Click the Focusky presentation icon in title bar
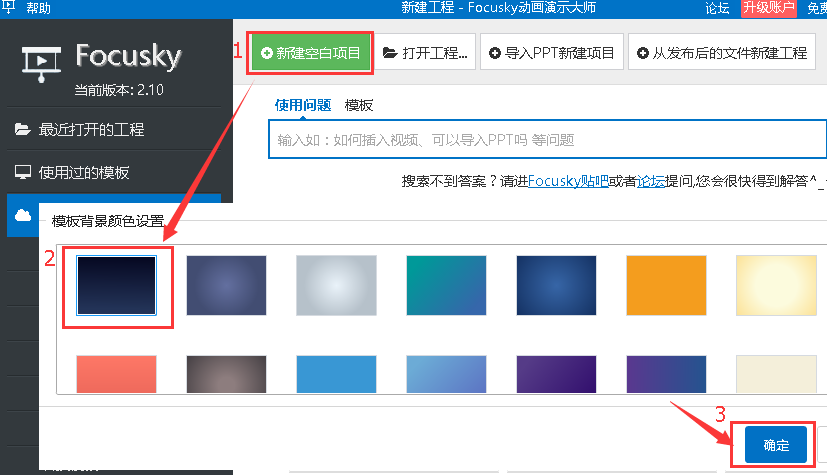 point(9,6)
